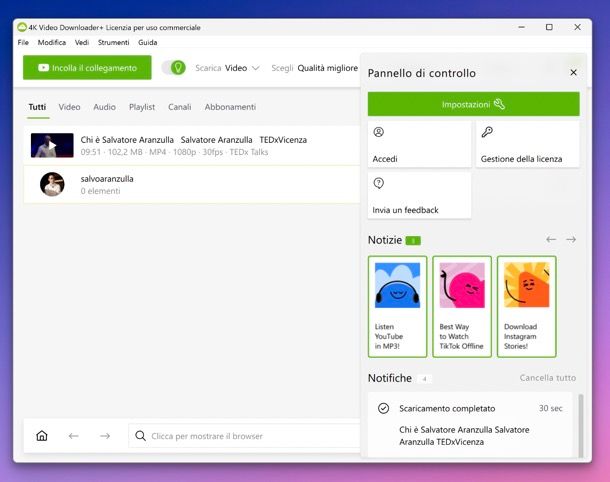Open the Modifica menu
This screenshot has width=610, height=482.
tap(52, 42)
